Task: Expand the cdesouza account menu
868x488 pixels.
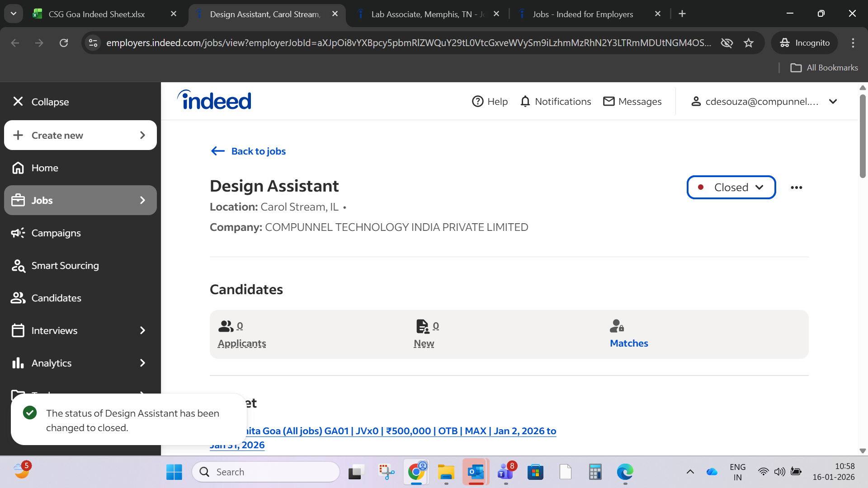Action: (833, 102)
